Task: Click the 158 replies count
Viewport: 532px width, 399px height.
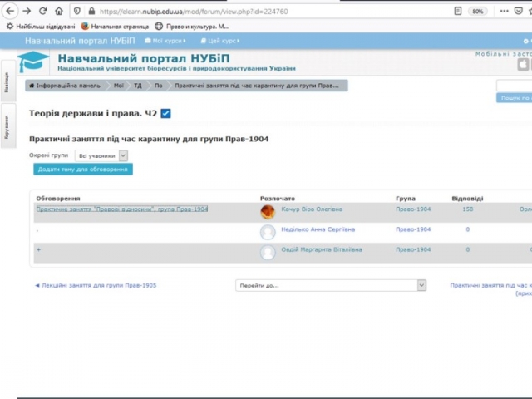Action: tap(467, 209)
